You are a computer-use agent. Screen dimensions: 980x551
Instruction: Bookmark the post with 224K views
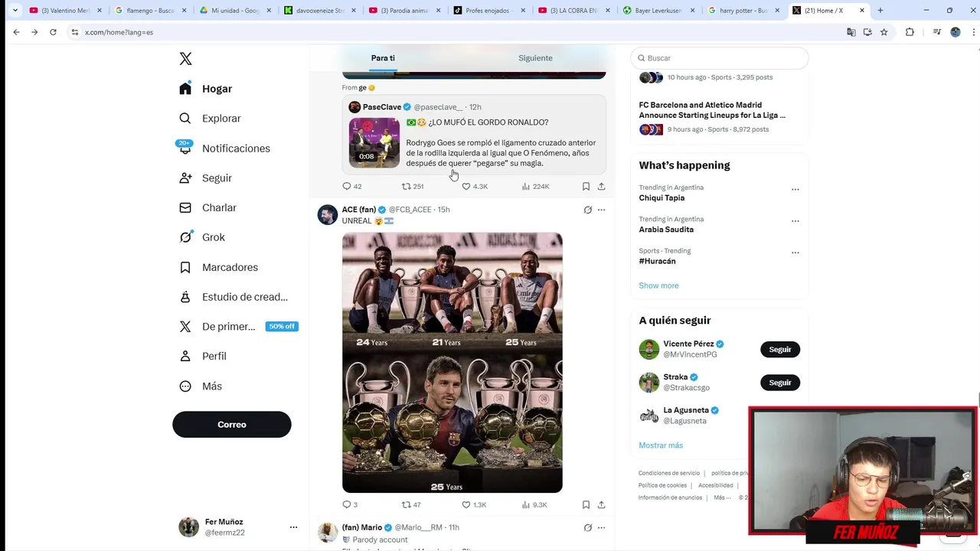pyautogui.click(x=586, y=186)
